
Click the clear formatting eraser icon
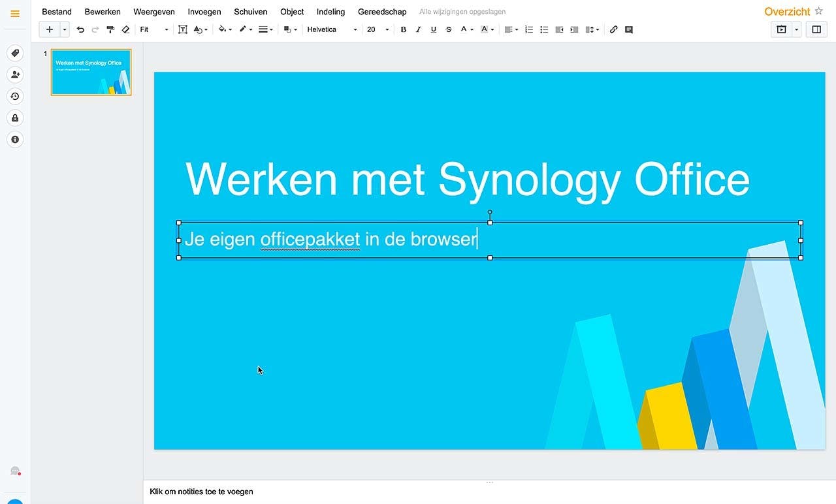tap(125, 29)
